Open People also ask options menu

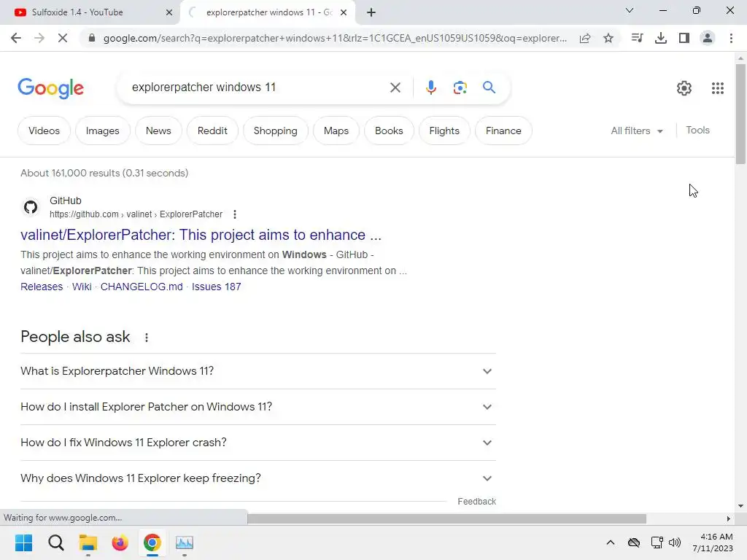tap(146, 338)
